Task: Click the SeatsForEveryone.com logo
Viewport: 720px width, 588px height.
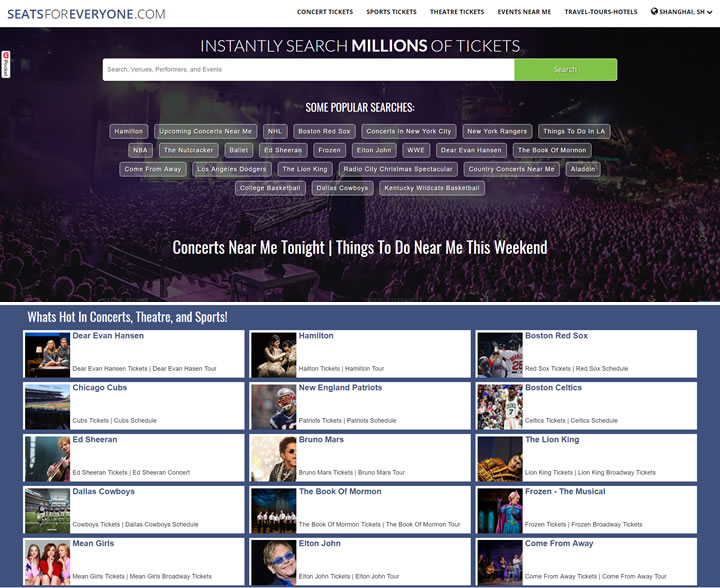Action: click(x=86, y=14)
